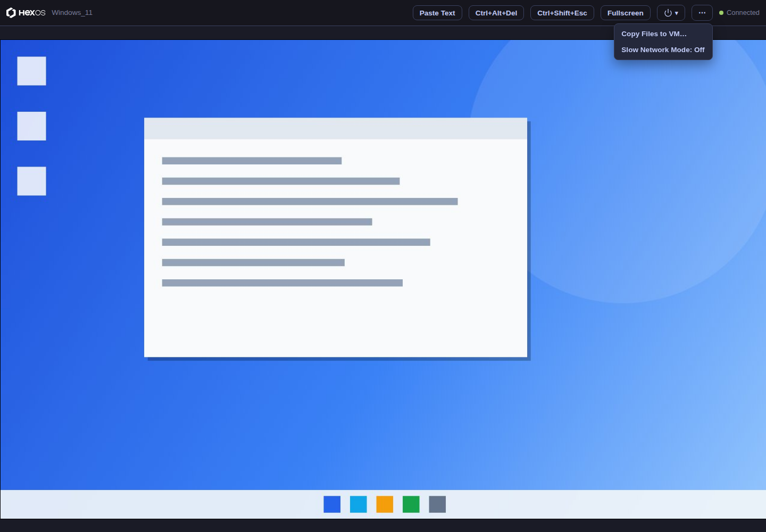Click the Connected status indicator
Screen dimensions: 766x532
click(x=739, y=13)
